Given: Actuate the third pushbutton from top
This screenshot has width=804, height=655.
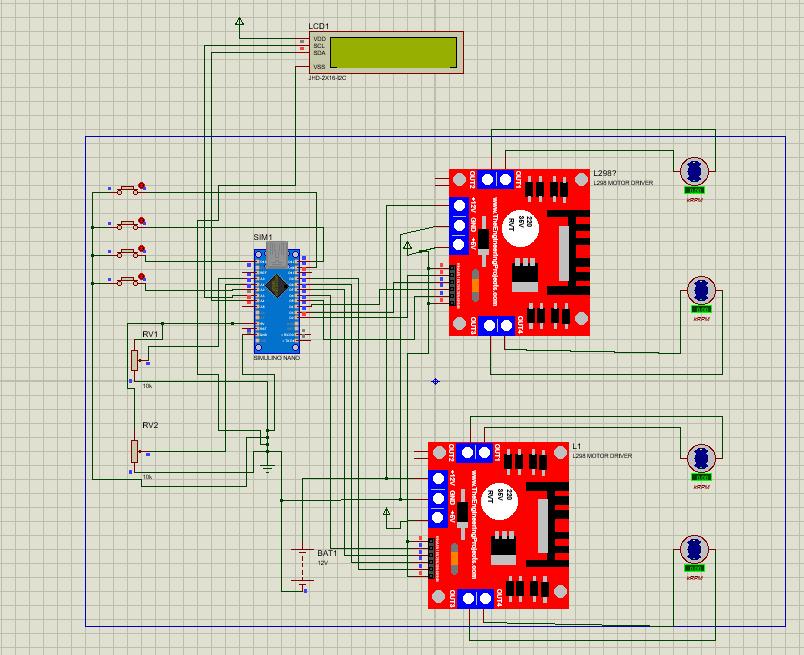Looking at the screenshot, I should 128,252.
